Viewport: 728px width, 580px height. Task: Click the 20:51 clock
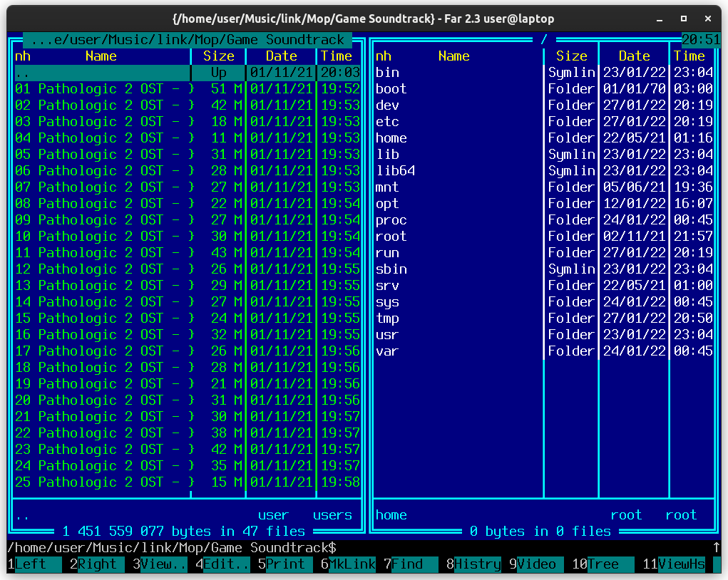tap(701, 40)
